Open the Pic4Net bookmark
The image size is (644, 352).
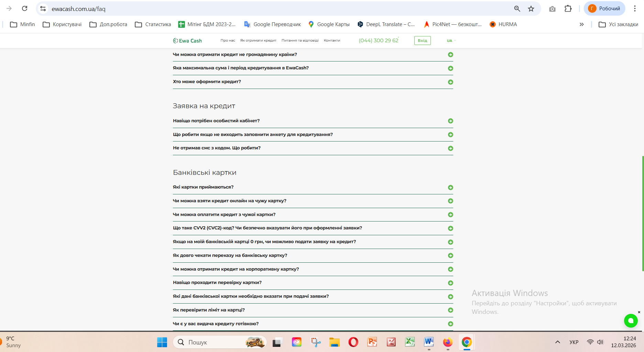(452, 24)
